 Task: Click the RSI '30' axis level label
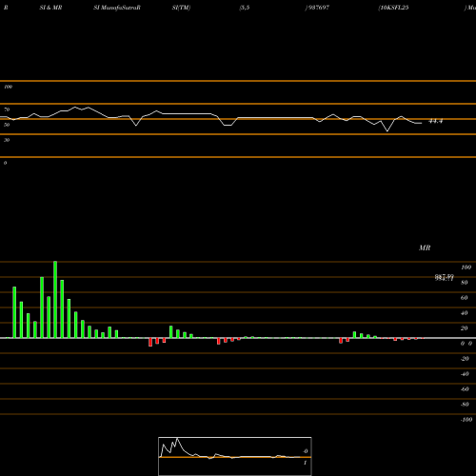click(x=7, y=140)
